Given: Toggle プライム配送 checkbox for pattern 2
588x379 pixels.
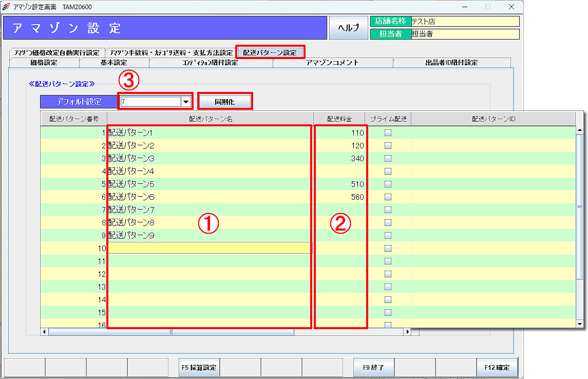Looking at the screenshot, I should point(388,145).
